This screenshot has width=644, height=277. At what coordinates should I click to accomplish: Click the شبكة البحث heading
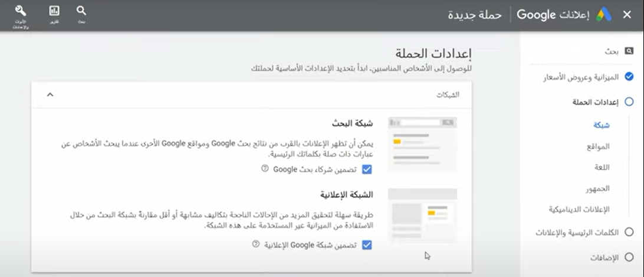coord(353,123)
